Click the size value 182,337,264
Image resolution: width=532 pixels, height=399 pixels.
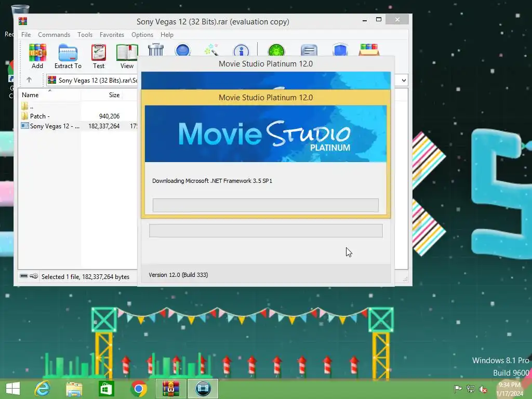tap(104, 126)
